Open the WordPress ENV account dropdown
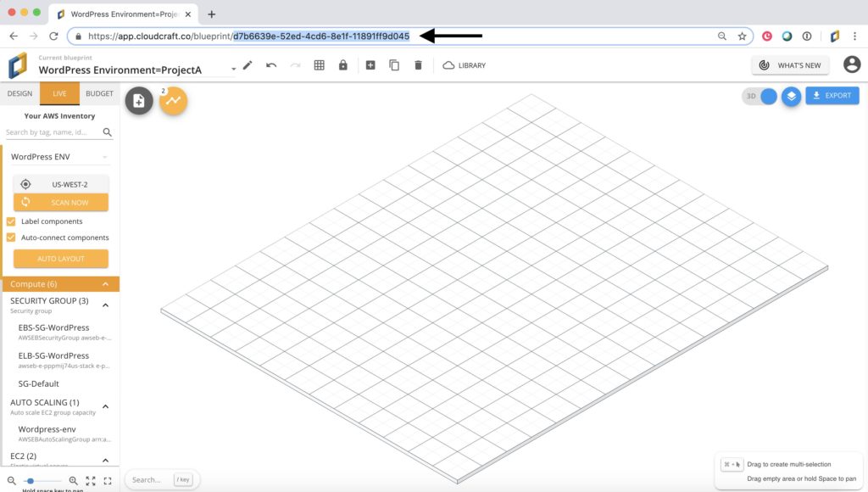The image size is (868, 492). pyautogui.click(x=59, y=157)
